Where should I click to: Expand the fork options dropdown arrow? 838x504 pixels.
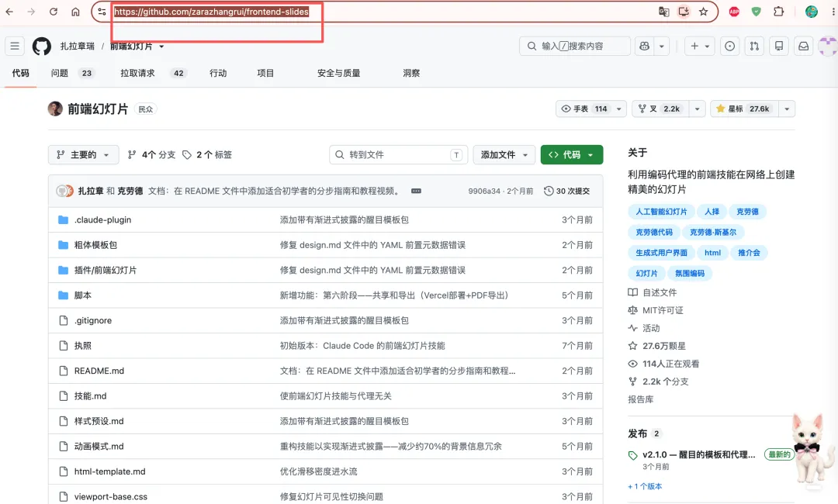click(x=697, y=109)
